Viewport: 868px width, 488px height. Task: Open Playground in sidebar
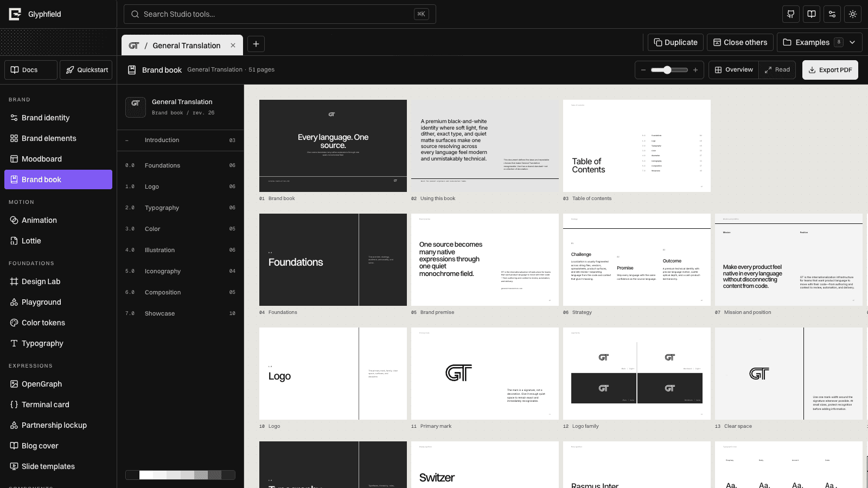[59, 302]
